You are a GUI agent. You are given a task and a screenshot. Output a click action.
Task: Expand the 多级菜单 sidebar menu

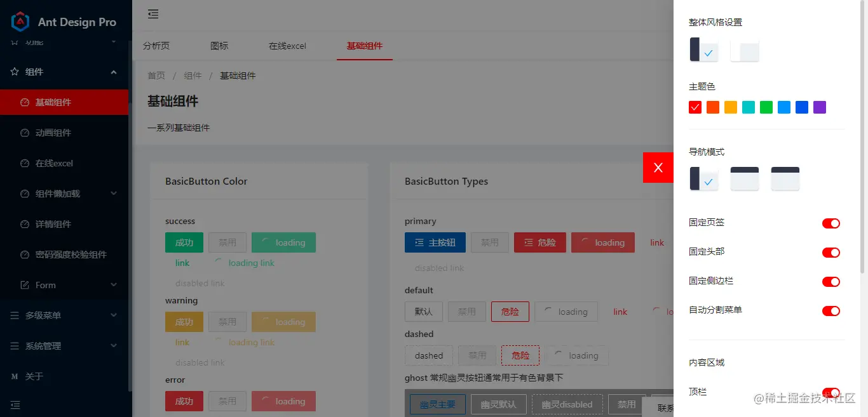click(64, 315)
